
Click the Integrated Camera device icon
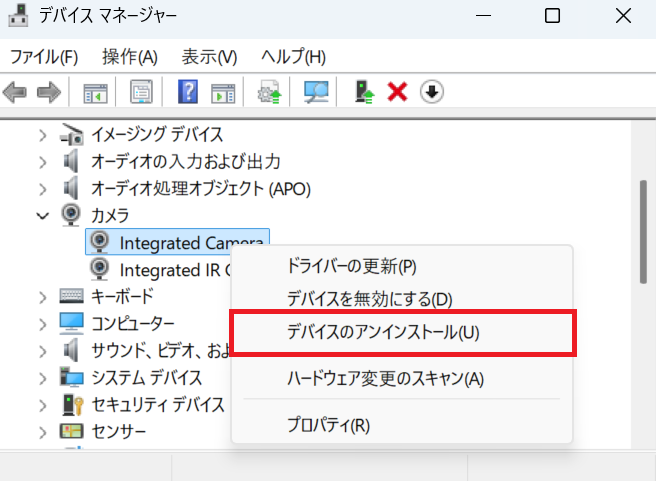pyautogui.click(x=100, y=242)
